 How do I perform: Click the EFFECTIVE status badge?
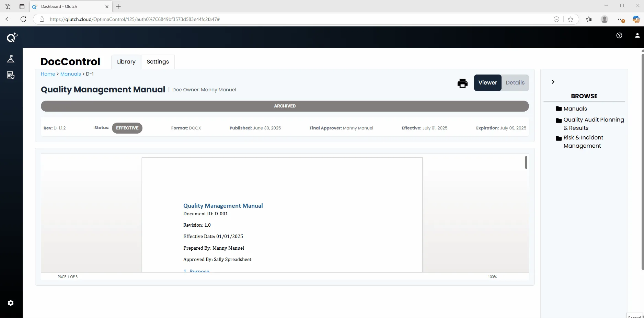tap(127, 128)
